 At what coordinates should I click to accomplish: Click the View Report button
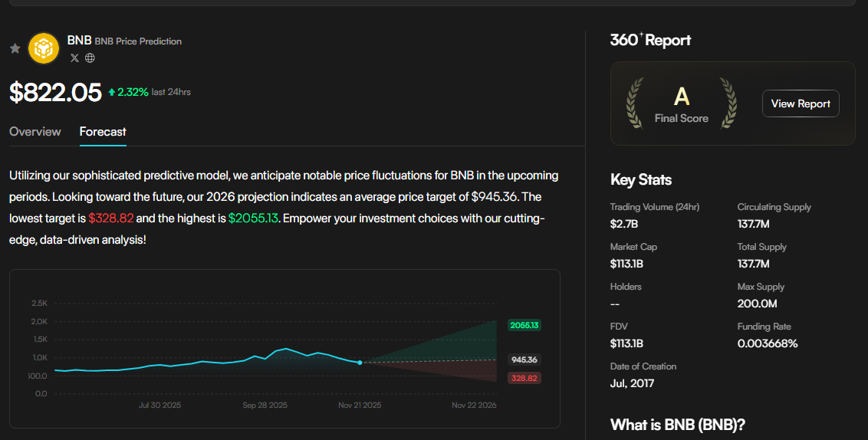point(801,103)
